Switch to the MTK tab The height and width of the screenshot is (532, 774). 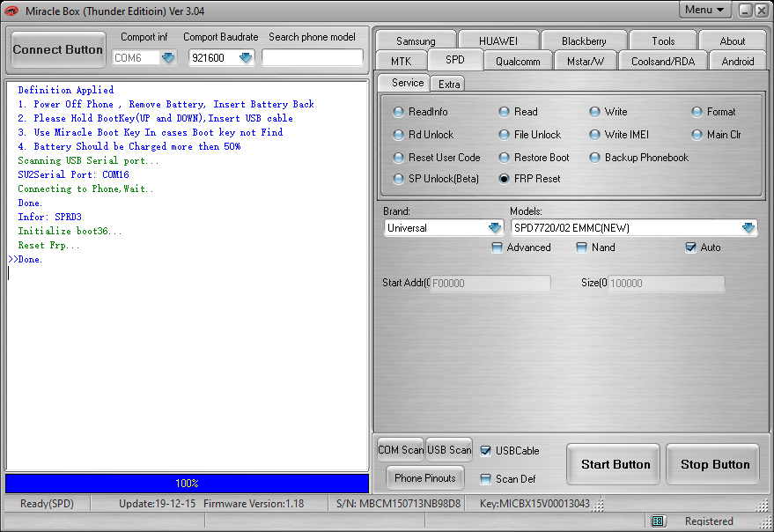(401, 62)
